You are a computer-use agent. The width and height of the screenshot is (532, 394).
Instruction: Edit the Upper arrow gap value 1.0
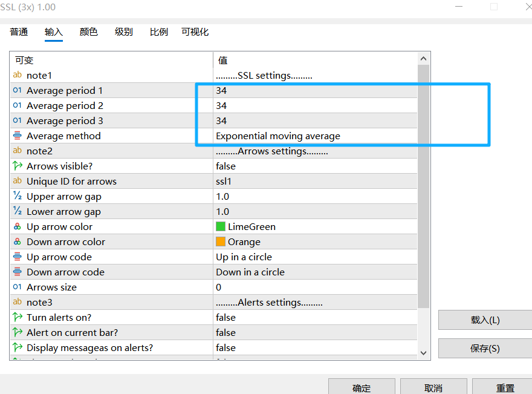315,196
